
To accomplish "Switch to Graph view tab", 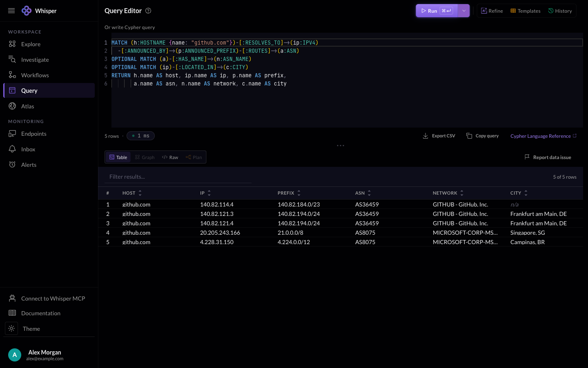I will [145, 157].
